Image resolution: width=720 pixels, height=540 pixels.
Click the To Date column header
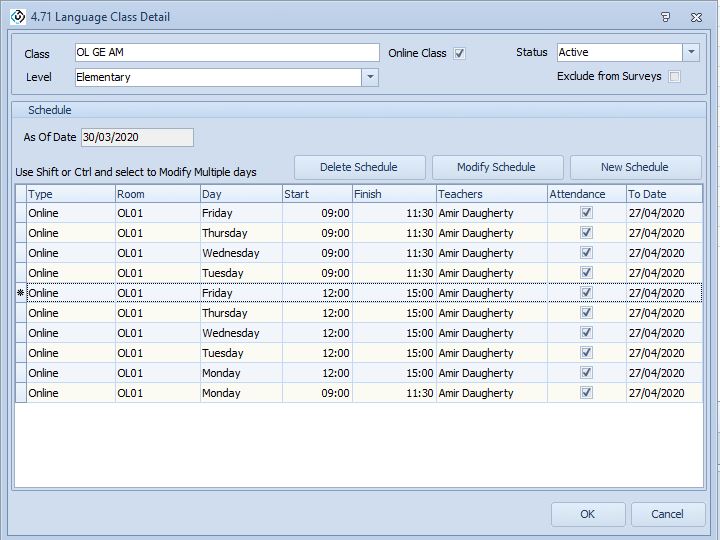click(x=664, y=194)
